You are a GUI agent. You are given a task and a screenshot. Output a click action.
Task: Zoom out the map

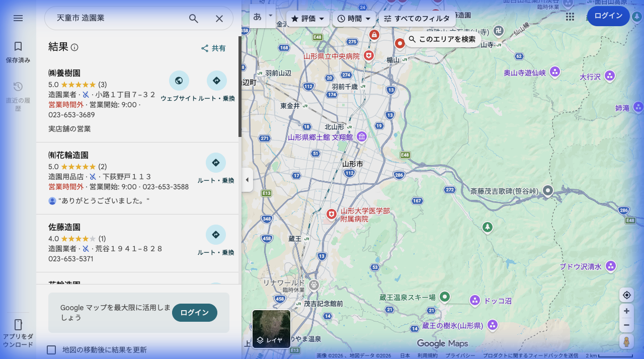click(x=626, y=325)
